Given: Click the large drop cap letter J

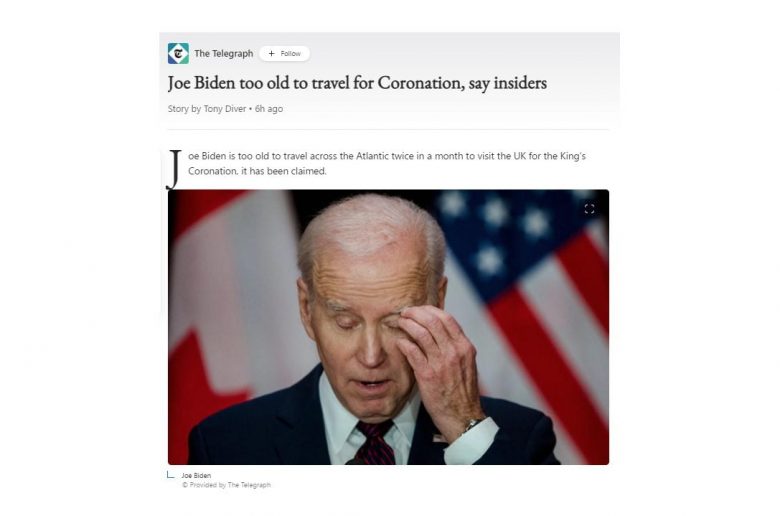Looking at the screenshot, I should 174,169.
